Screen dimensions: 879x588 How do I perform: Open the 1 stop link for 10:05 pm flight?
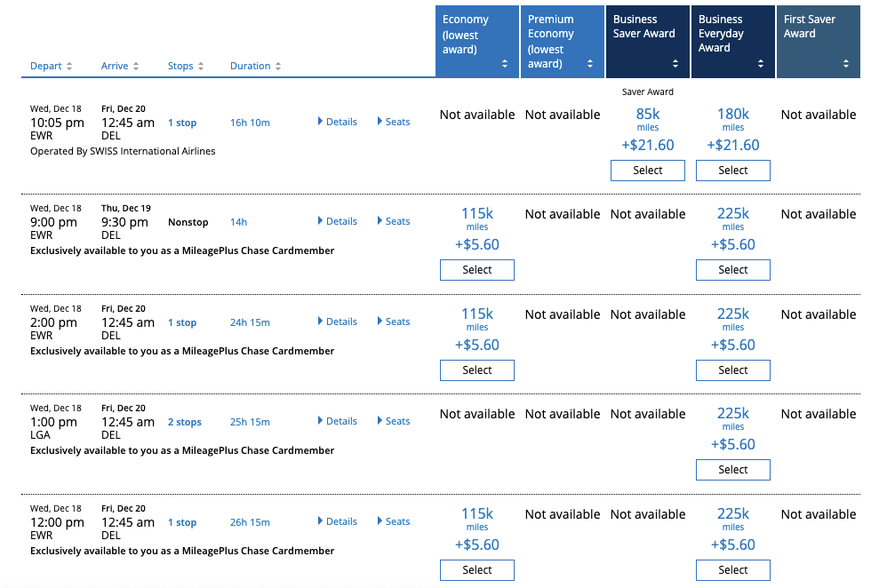point(182,123)
